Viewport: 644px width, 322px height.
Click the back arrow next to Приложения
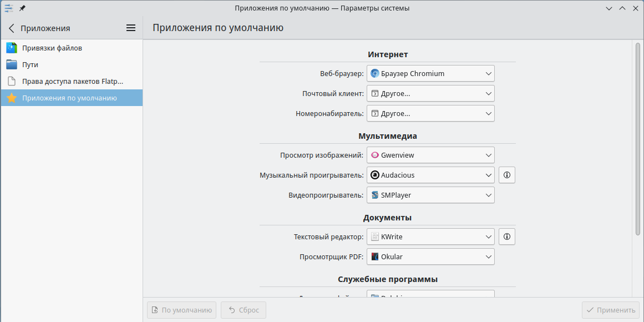click(12, 28)
